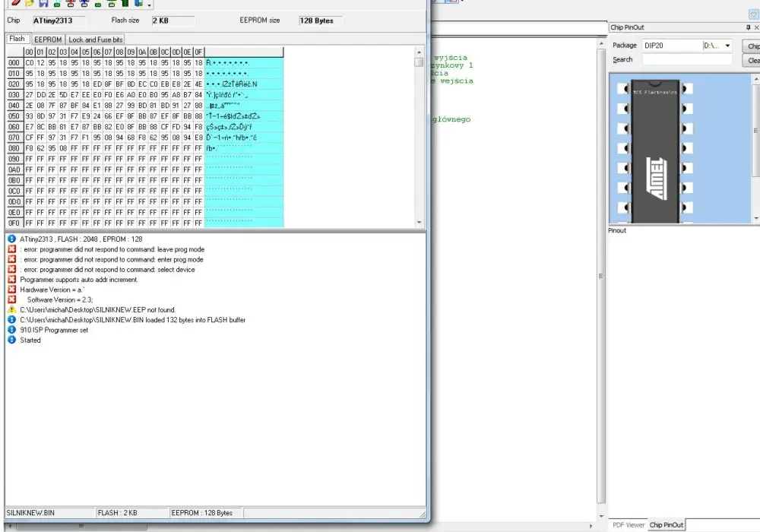Click the chip icon with blue arrow

pos(84,3)
